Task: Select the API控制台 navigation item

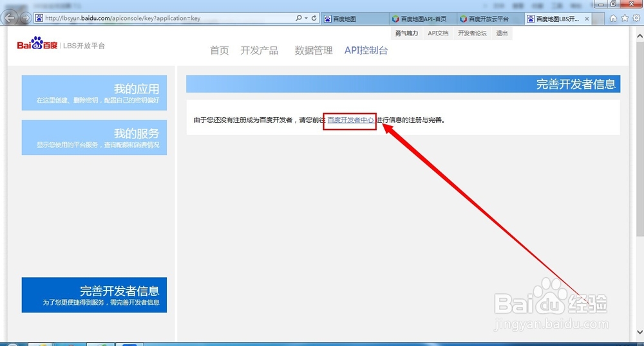Action: click(366, 50)
